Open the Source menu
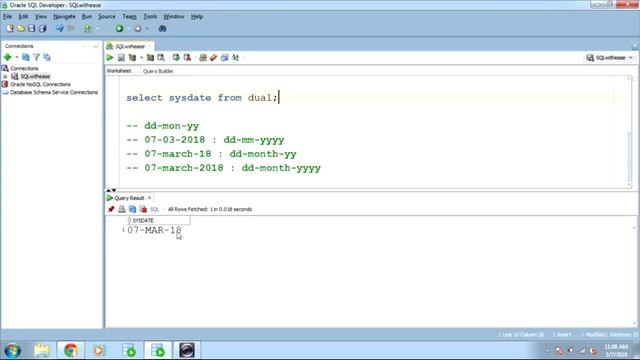This screenshot has height=360, width=640. click(x=107, y=16)
